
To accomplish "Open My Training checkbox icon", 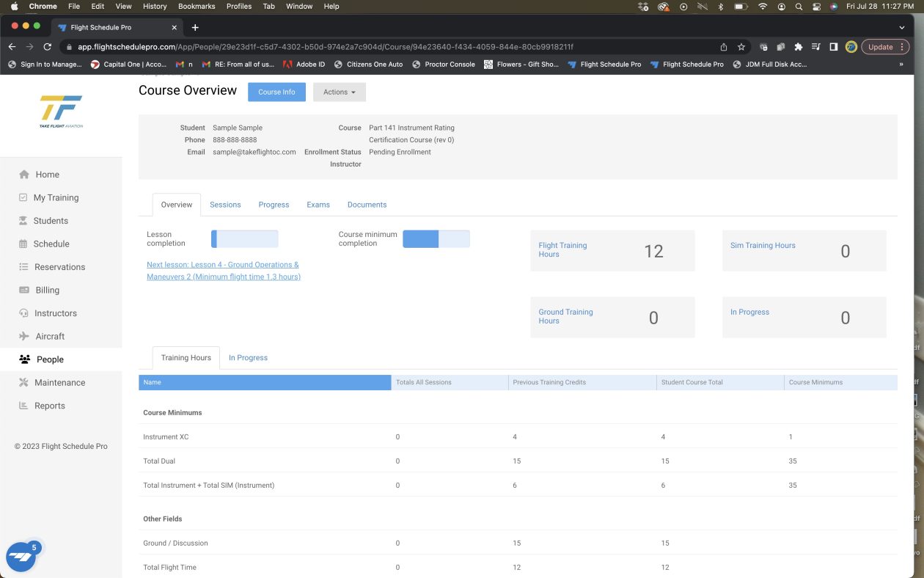I will (23, 197).
